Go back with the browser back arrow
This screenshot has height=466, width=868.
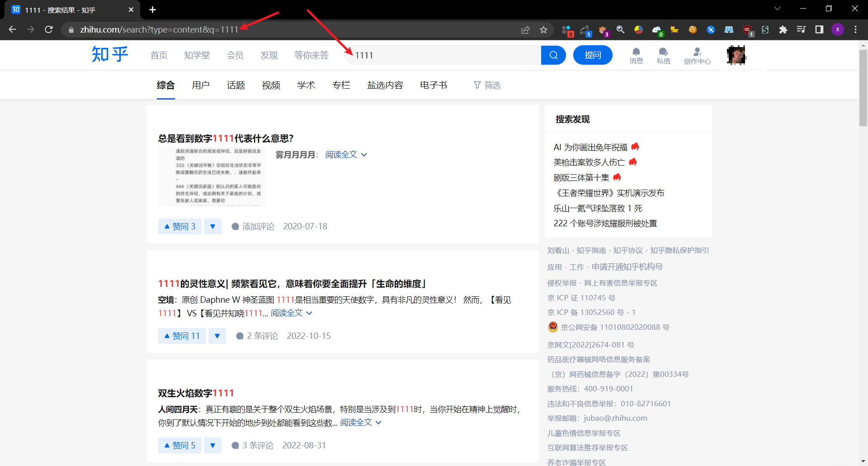12,29
